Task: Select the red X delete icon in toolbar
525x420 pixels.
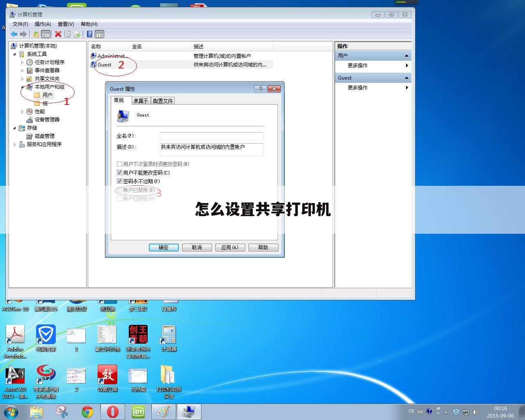Action: pos(58,34)
